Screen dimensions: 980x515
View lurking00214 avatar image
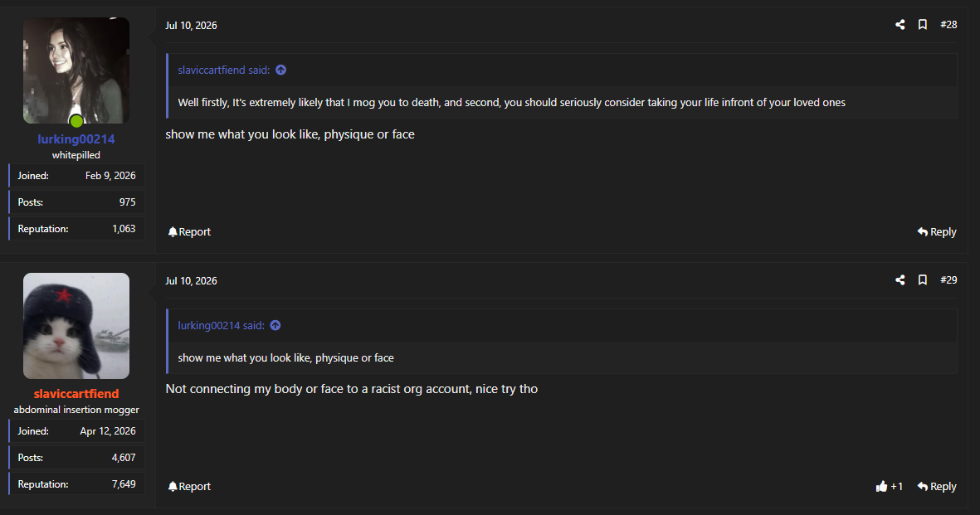coord(76,70)
